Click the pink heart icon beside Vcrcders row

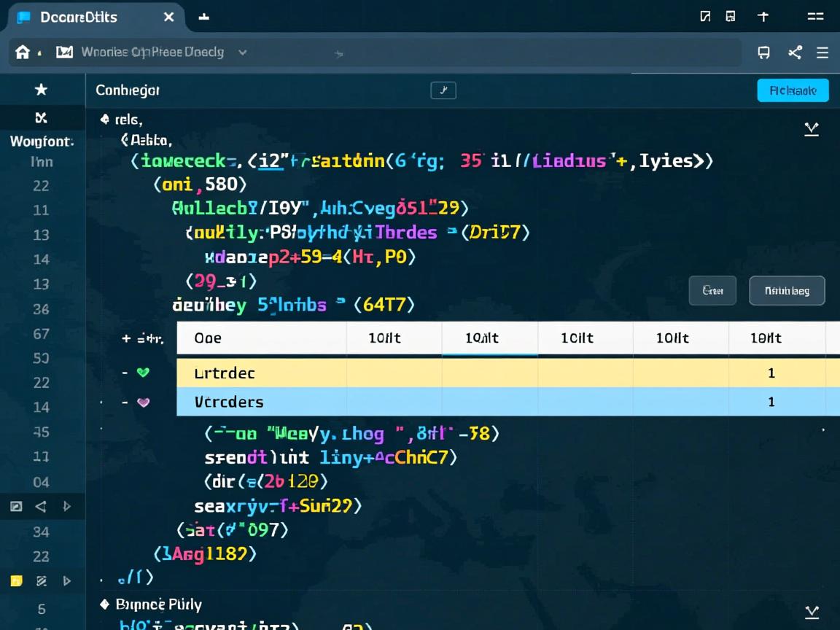click(x=143, y=402)
